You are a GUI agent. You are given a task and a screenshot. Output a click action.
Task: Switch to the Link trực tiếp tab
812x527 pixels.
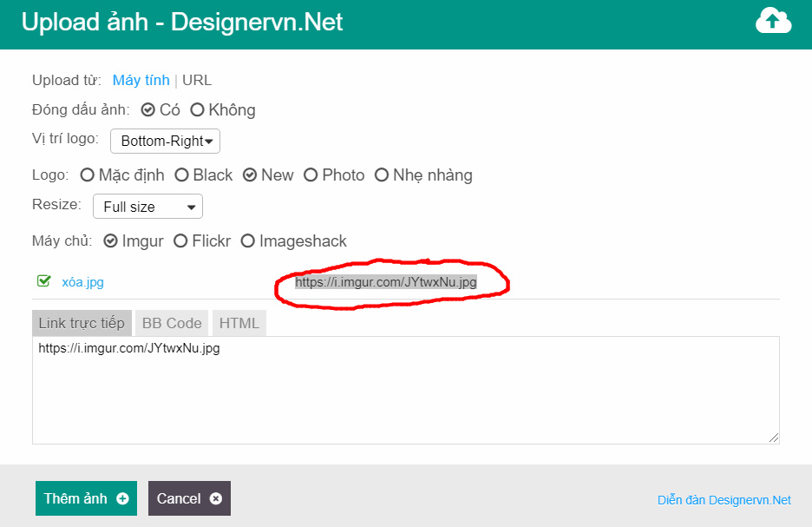(x=82, y=323)
